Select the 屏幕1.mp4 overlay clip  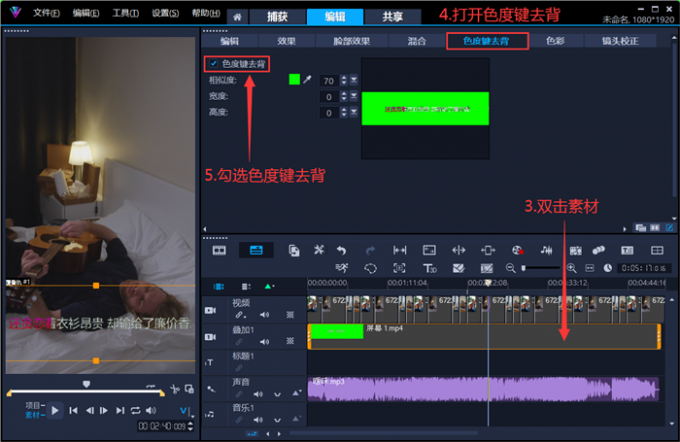(484, 337)
